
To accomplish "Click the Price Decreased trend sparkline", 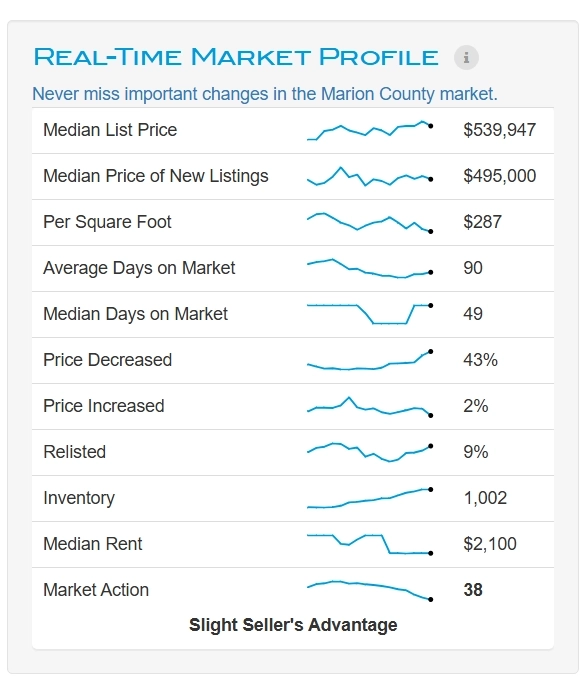I will pos(370,360).
